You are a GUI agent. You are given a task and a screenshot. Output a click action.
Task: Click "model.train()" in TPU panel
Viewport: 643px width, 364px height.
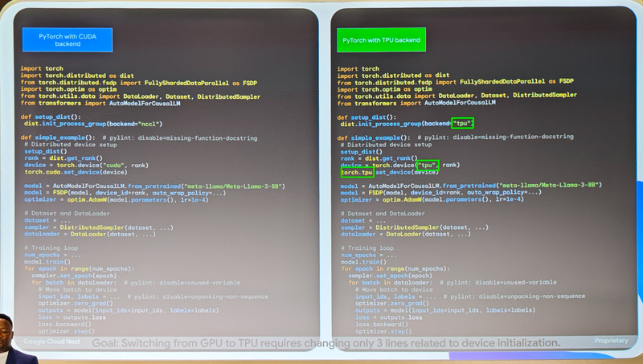[364, 261]
